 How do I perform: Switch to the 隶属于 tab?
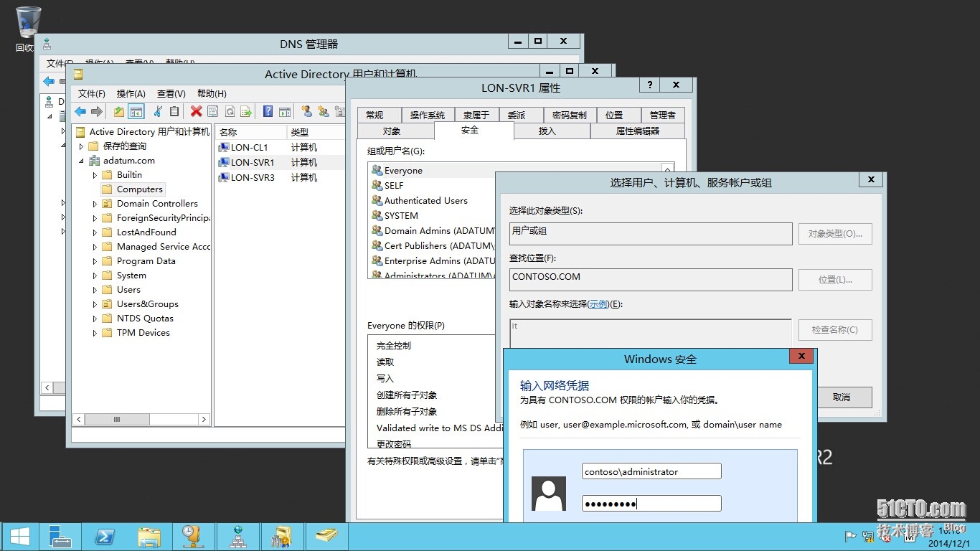click(476, 115)
